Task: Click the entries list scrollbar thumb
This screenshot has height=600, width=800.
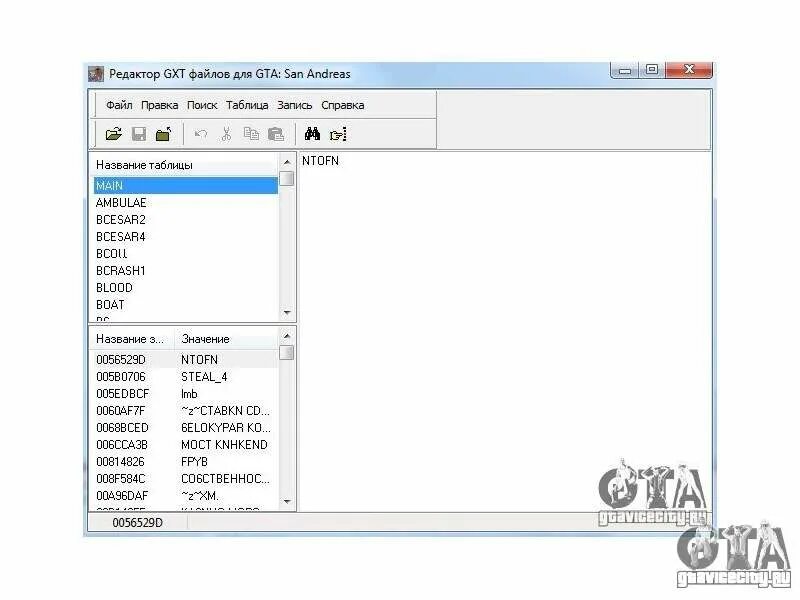Action: 287,353
